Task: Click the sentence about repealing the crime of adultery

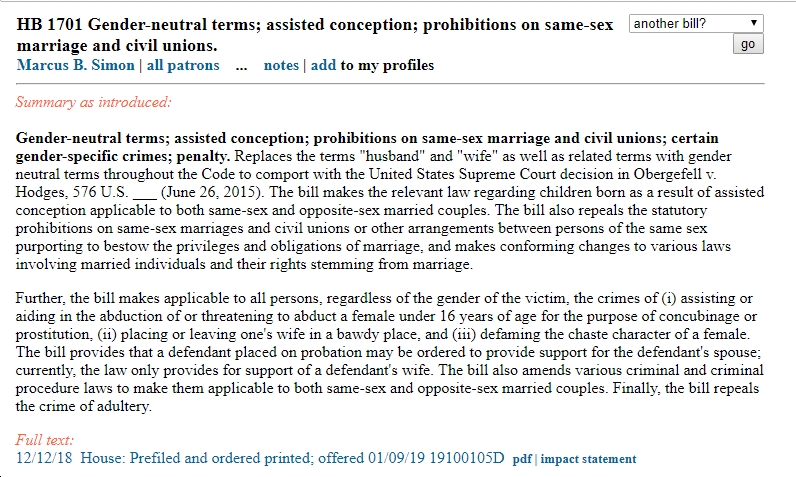Action: pyautogui.click(x=432, y=397)
